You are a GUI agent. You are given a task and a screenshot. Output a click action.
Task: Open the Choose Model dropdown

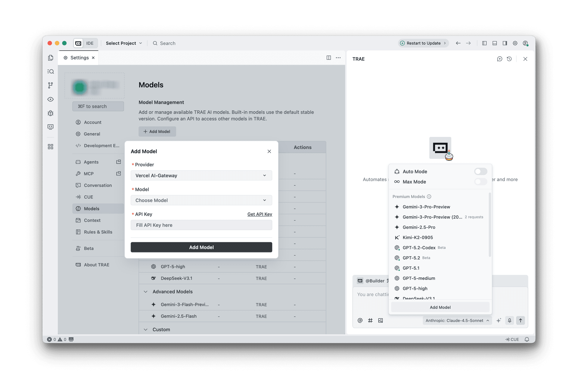(201, 200)
